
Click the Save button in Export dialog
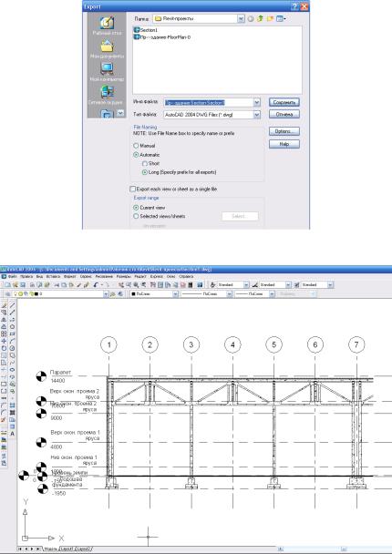point(284,102)
